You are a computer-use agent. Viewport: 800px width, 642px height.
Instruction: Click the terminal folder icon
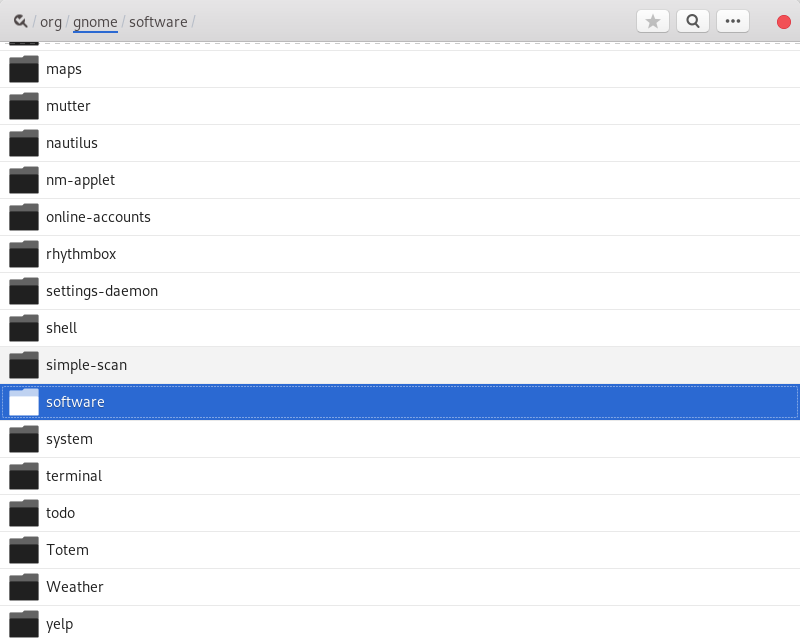click(24, 476)
